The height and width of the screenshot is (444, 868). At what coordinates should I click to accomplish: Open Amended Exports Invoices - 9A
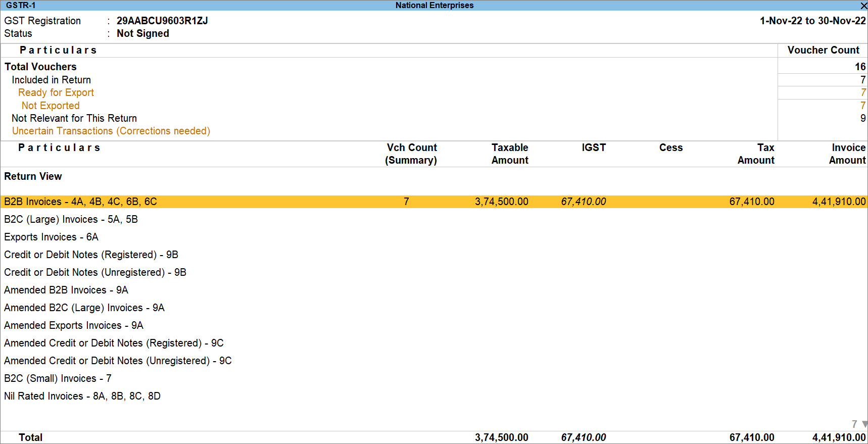[434, 325]
